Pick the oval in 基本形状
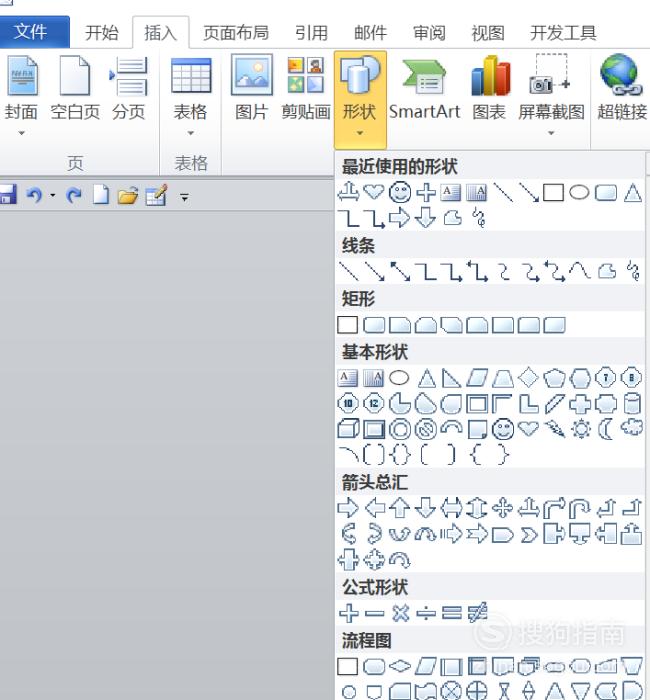 pos(399,378)
